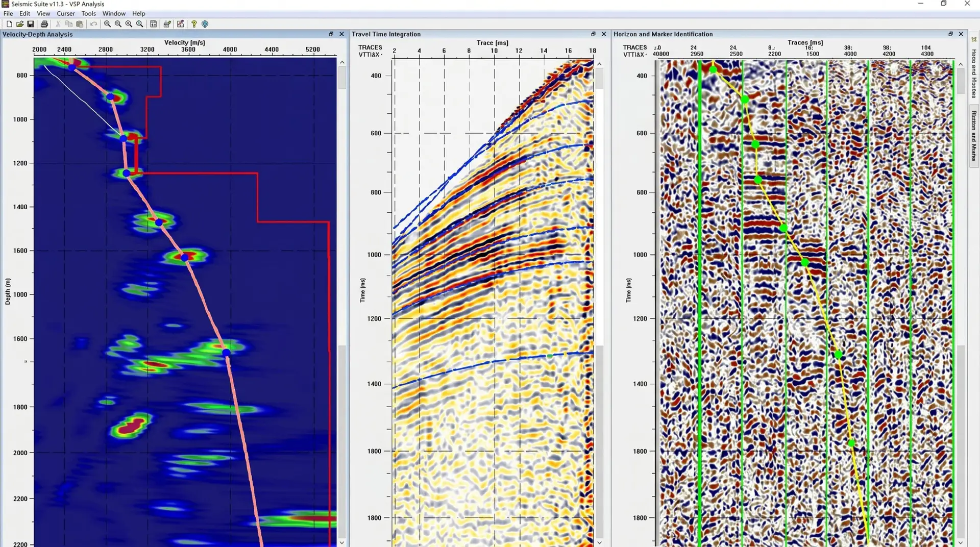Select green horizon marker near 1800 ms

coord(851,443)
